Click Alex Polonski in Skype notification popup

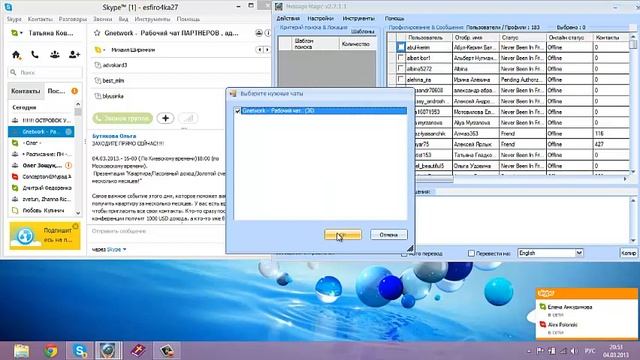[562, 325]
